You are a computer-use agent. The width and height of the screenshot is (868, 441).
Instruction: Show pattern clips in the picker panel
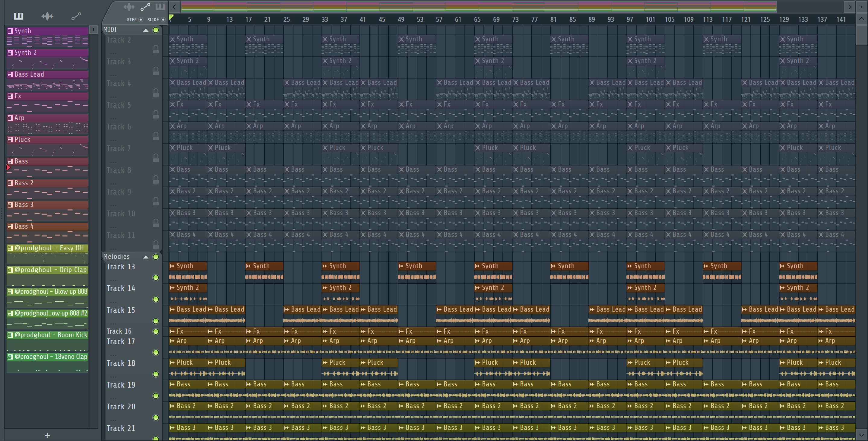click(x=18, y=16)
